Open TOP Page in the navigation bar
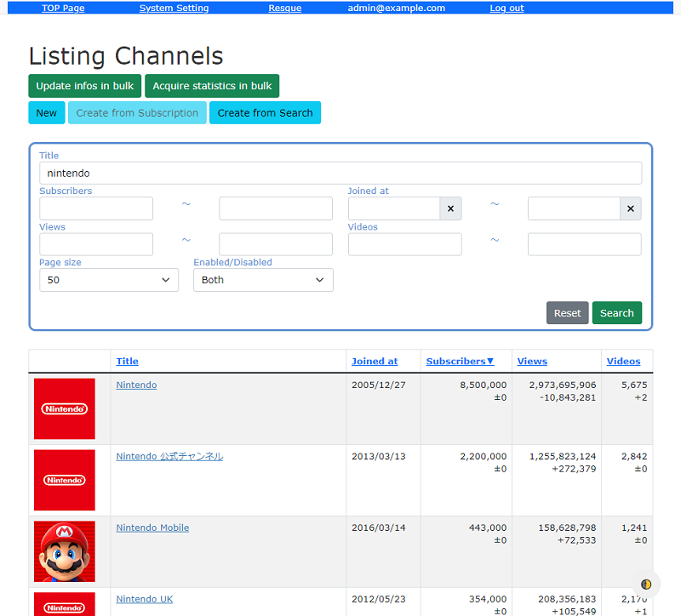 (x=63, y=8)
